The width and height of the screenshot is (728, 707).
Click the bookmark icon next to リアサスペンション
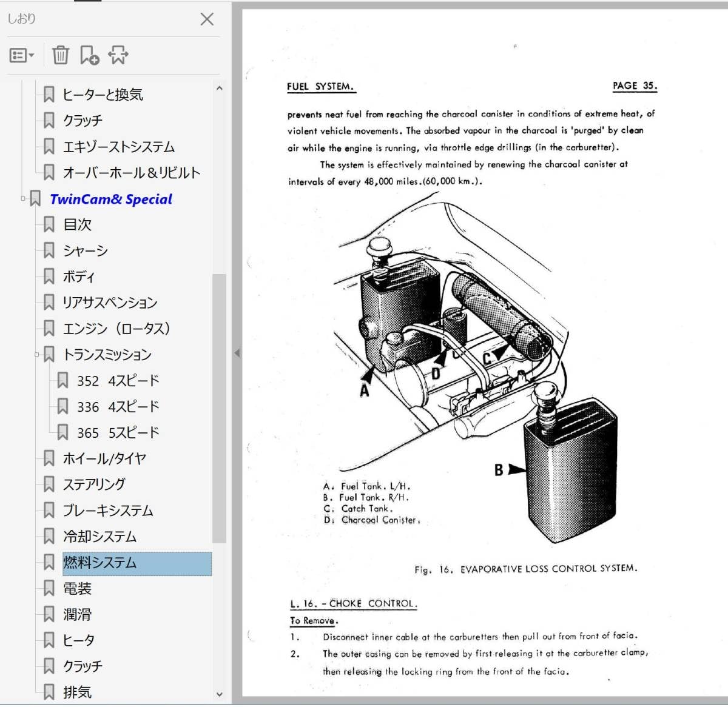49,303
